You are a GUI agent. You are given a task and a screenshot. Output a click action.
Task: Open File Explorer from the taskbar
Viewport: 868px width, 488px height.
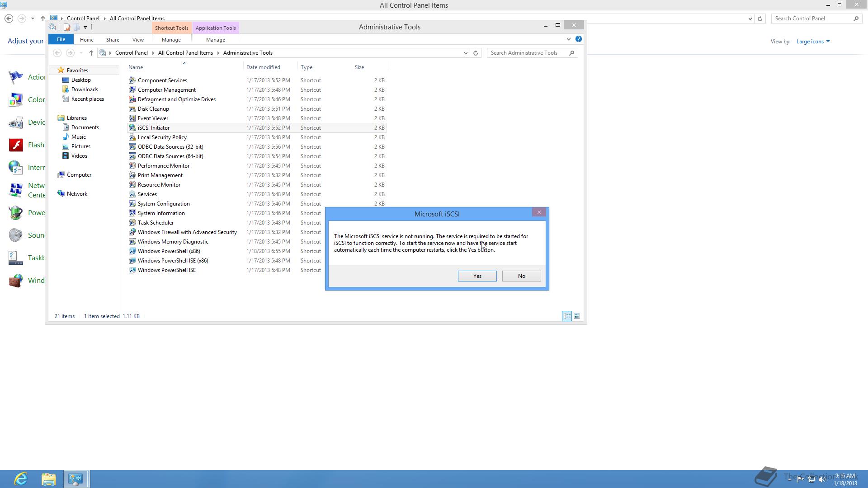[49, 479]
